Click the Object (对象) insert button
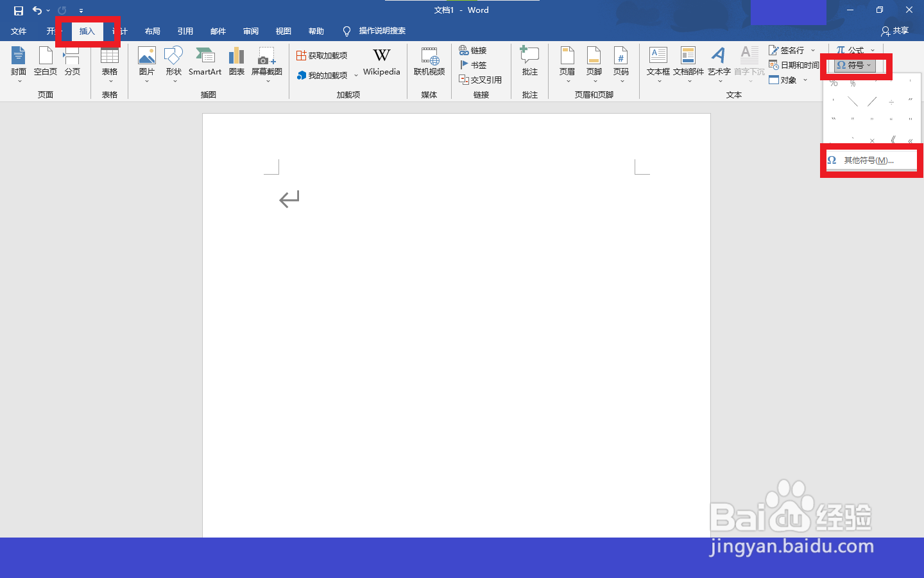This screenshot has height=578, width=924. 783,80
